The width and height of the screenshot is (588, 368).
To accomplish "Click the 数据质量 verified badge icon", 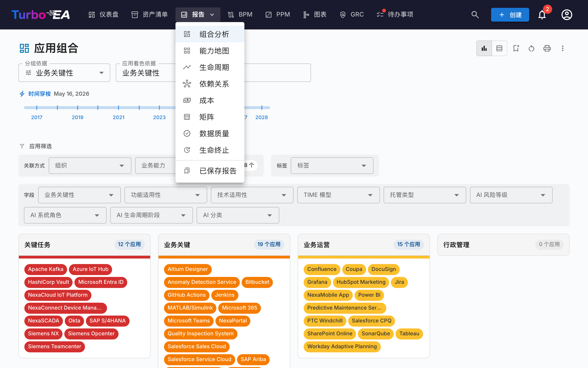I will (x=187, y=133).
